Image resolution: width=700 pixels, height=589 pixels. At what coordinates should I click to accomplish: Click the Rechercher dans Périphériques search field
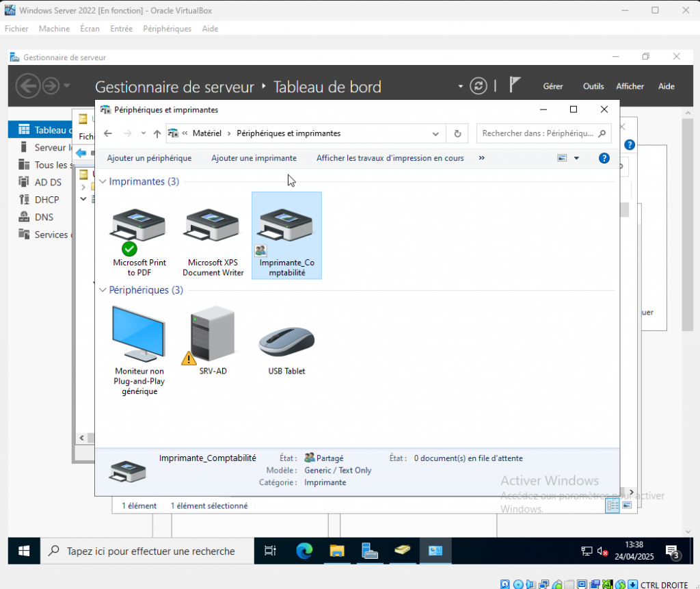point(537,133)
